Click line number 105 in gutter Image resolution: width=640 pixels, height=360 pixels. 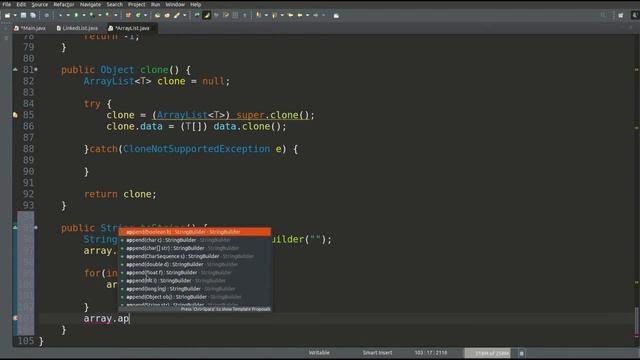pos(25,341)
